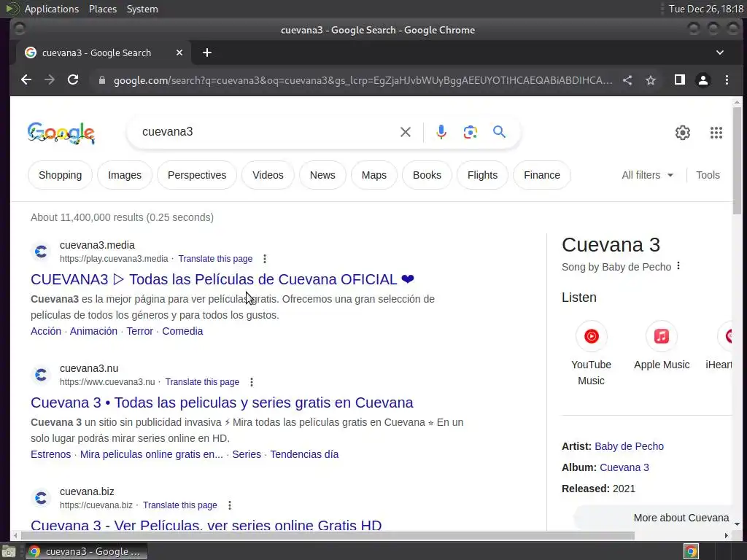The image size is (747, 560).
Task: Translate the cuevana3.media page
Action: click(x=215, y=259)
